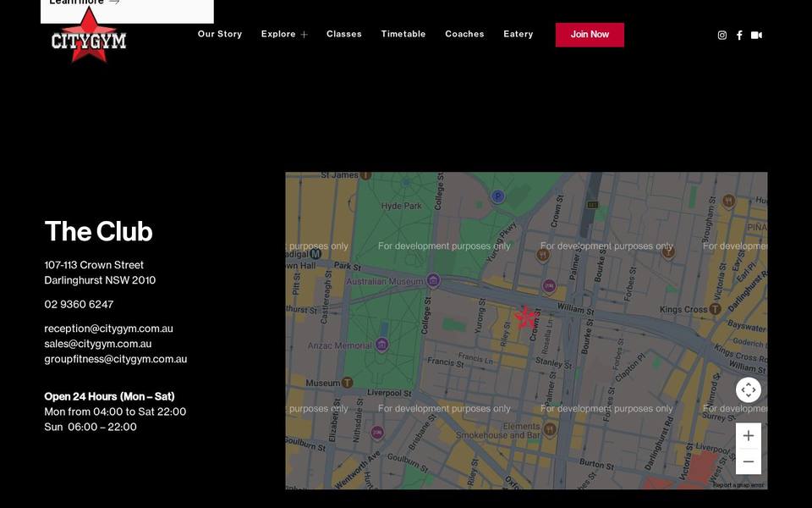
Task: Expand the Explore menu plus sign
Action: (304, 35)
